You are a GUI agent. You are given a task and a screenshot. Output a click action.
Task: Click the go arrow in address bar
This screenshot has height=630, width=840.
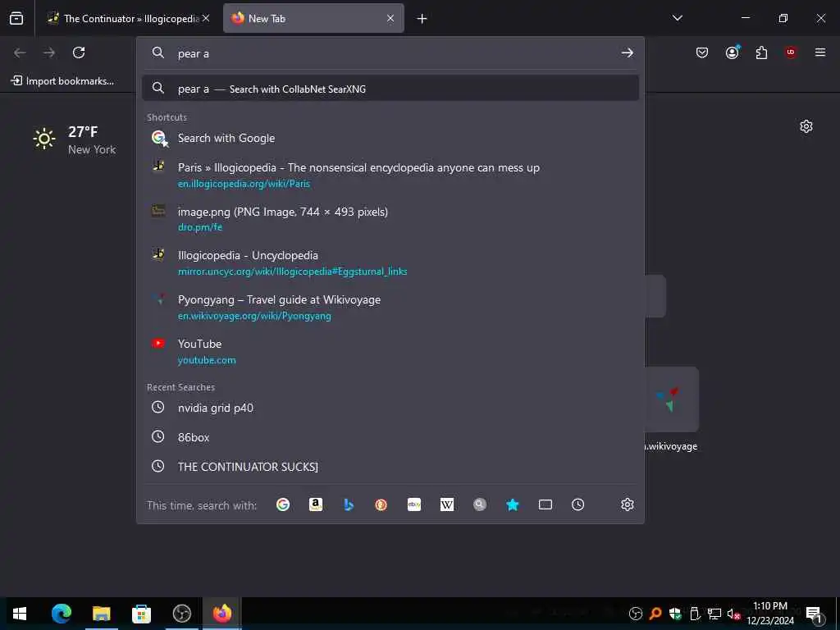628,53
